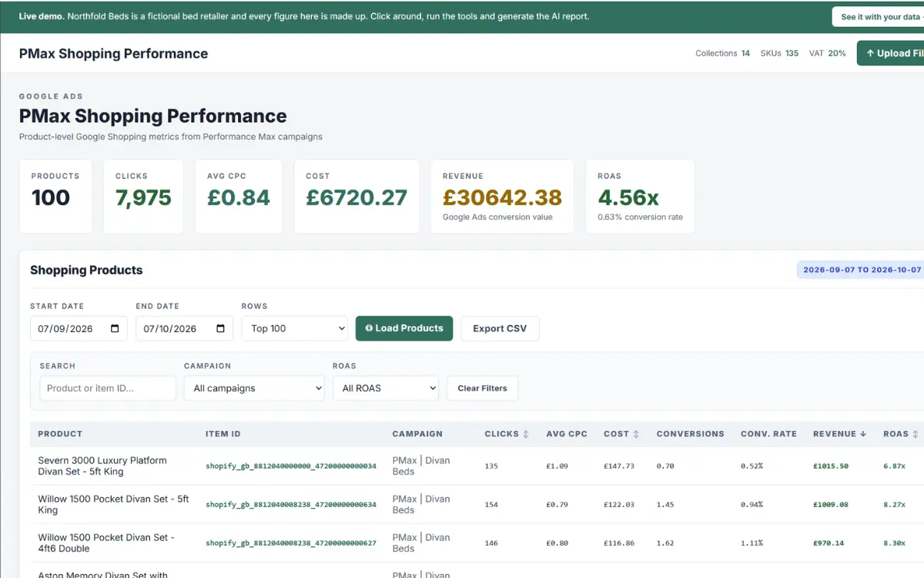Click item ID ending 47200000000627
Image resolution: width=924 pixels, height=578 pixels.
(291, 543)
